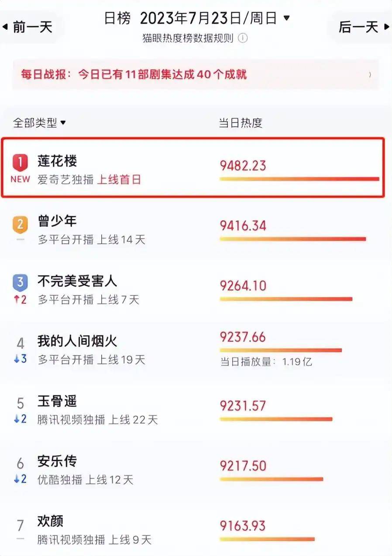This screenshot has width=392, height=556.
Task: Open the 欢颜 show entry
Action: tap(51, 521)
